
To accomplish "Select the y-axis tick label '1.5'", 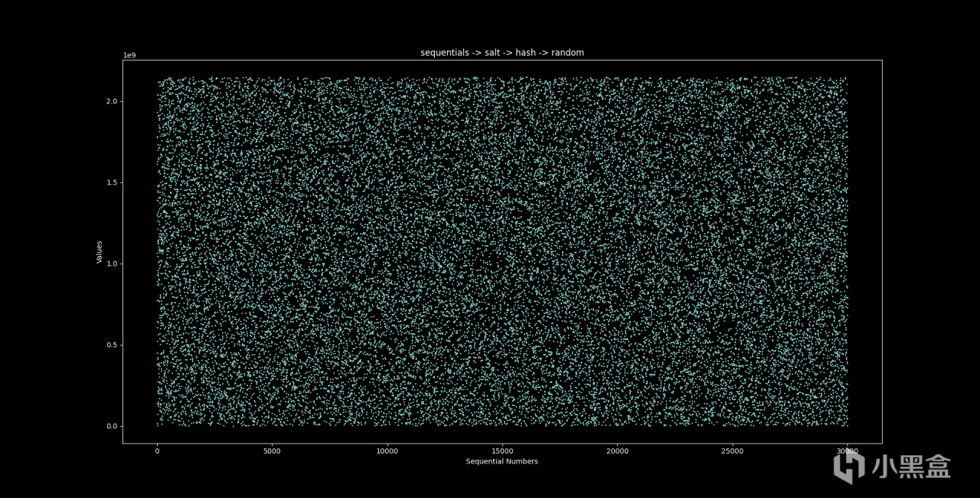I will [x=110, y=182].
